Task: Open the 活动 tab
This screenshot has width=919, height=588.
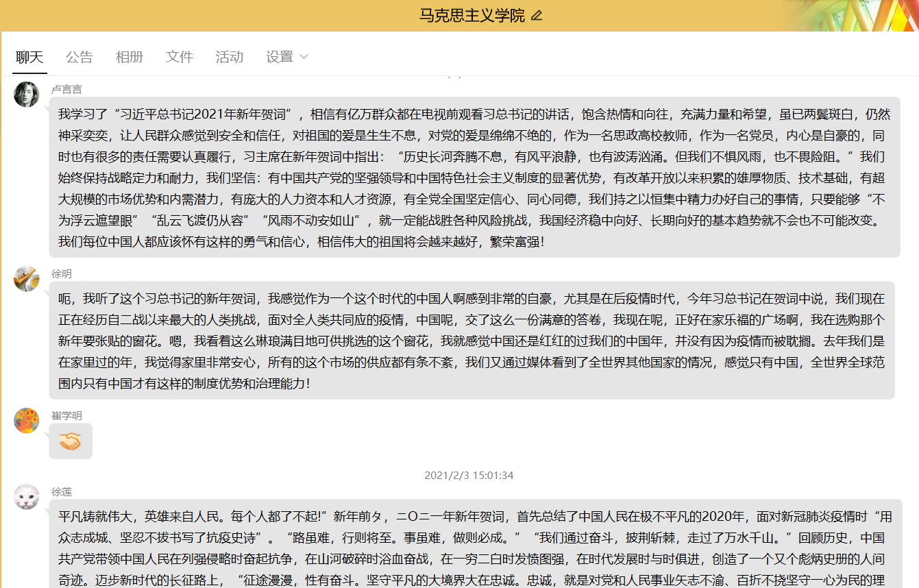Action: point(230,57)
